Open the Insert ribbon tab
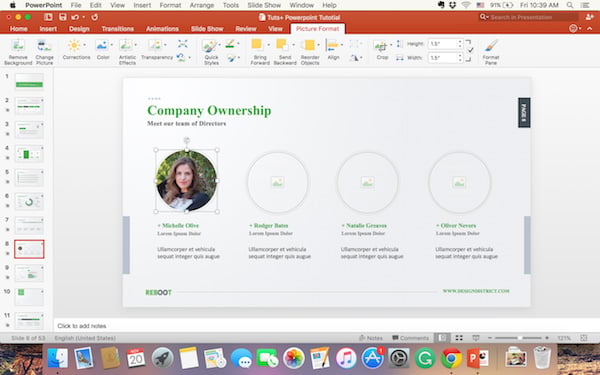 [48, 29]
